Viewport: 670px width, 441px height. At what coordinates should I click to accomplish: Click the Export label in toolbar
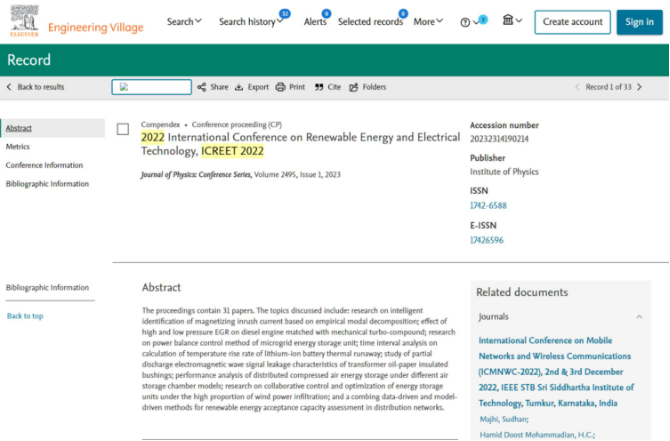(258, 87)
